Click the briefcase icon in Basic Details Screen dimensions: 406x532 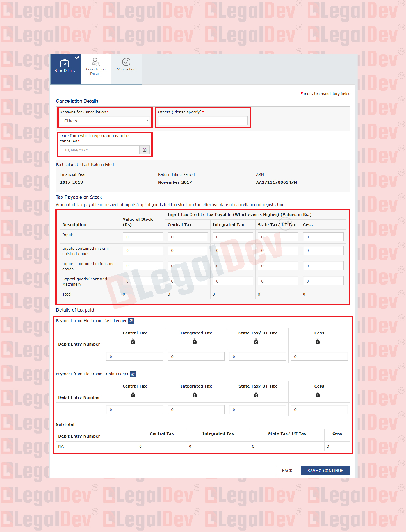click(65, 63)
